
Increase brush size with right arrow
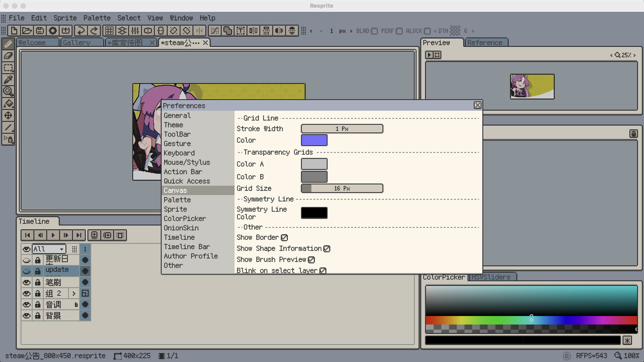point(351,31)
